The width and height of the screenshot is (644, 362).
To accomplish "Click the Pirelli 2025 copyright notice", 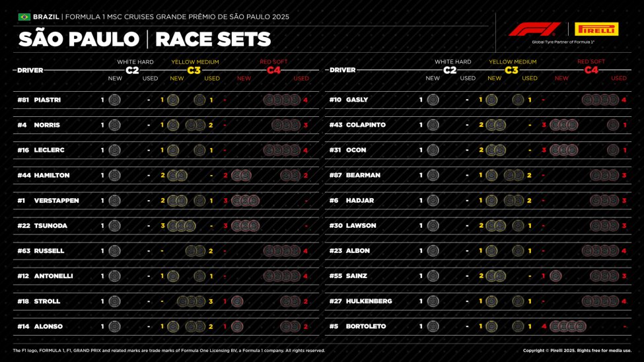I will click(x=577, y=351).
